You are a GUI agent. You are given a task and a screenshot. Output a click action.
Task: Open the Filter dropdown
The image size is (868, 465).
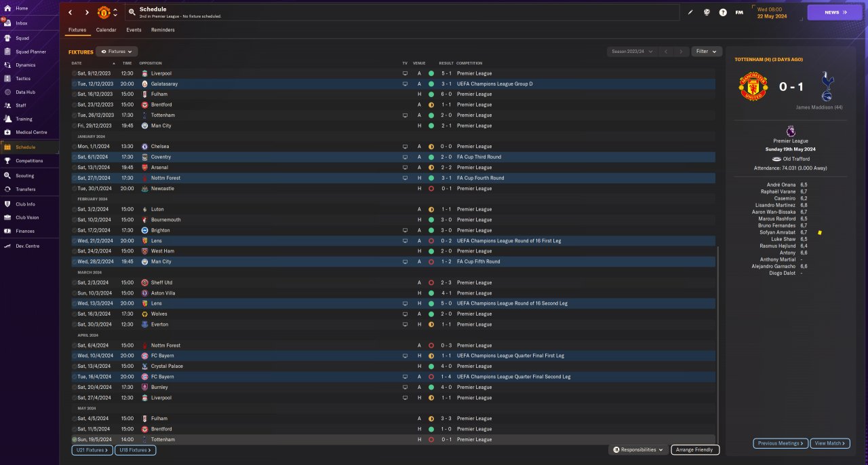click(707, 52)
